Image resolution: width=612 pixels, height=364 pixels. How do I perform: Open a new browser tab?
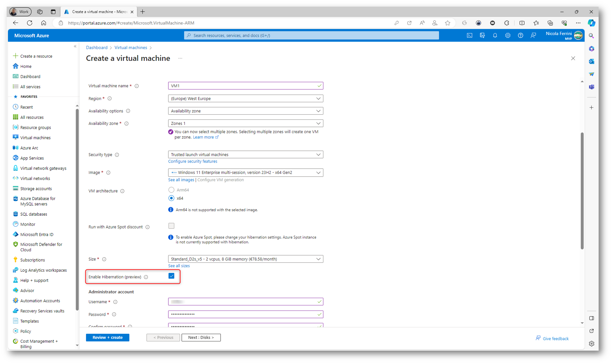[143, 12]
